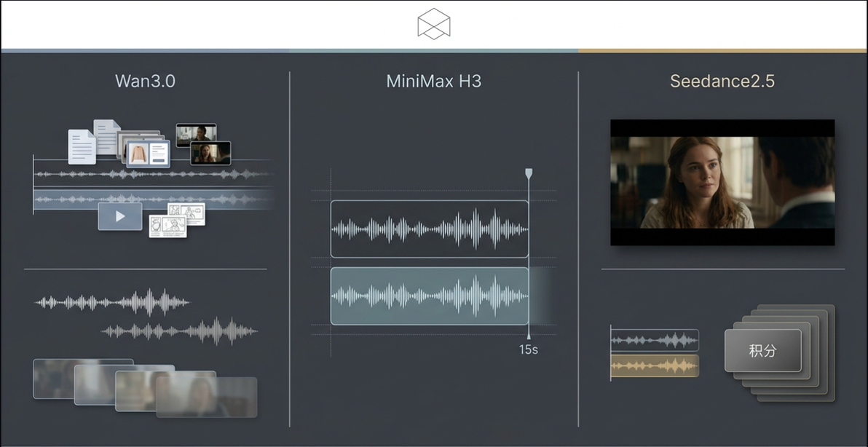The width and height of the screenshot is (868, 447).
Task: Select the gold waveform track under Seedance2.5
Action: tap(655, 365)
